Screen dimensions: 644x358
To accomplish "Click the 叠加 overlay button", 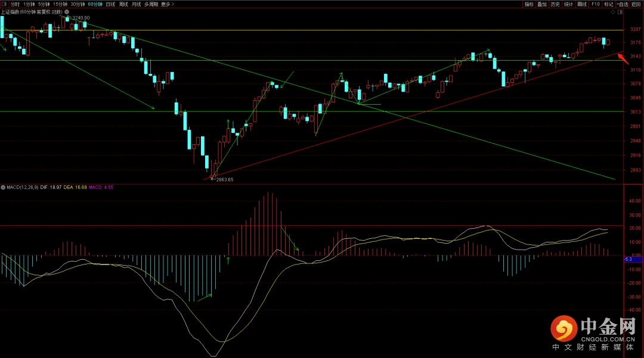I will [x=542, y=4].
